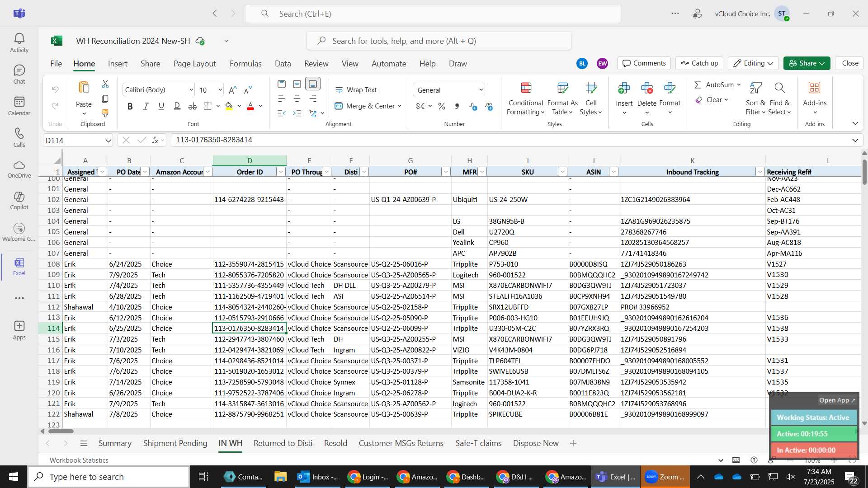Viewport: 868px width, 488px height.
Task: Click the Increase Decimal icon
Action: tap(473, 106)
